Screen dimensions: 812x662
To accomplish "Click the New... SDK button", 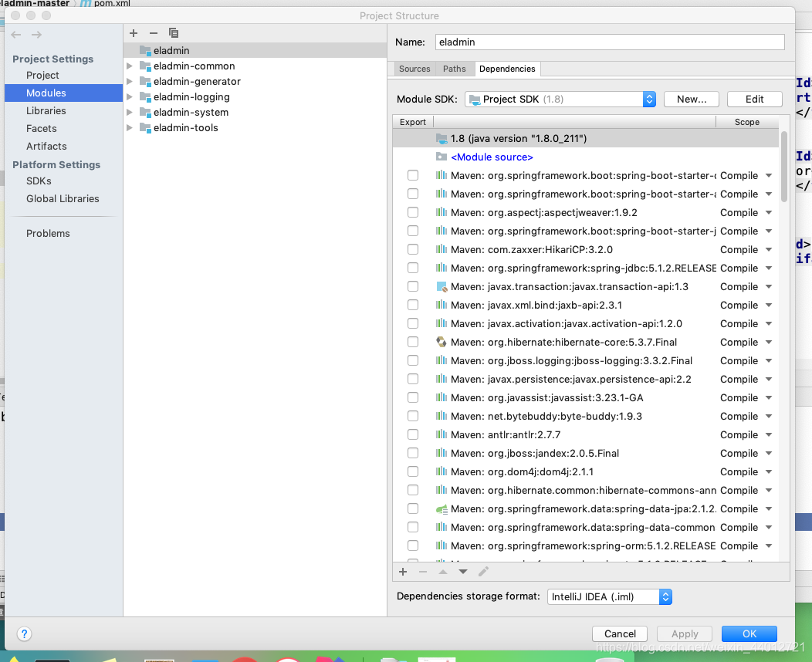I will pyautogui.click(x=692, y=99).
